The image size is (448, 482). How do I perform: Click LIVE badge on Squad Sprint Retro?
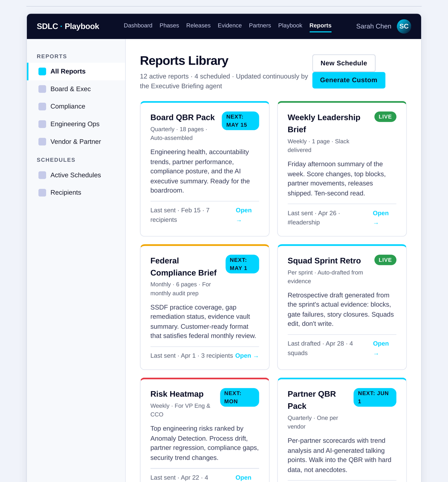[x=385, y=260]
